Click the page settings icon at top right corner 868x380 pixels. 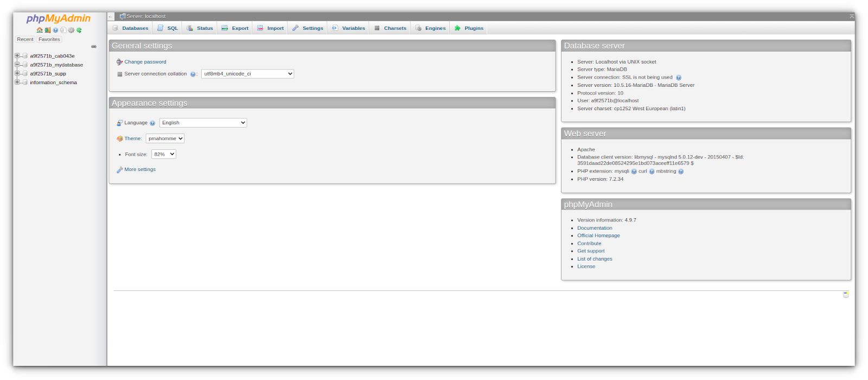coord(852,16)
